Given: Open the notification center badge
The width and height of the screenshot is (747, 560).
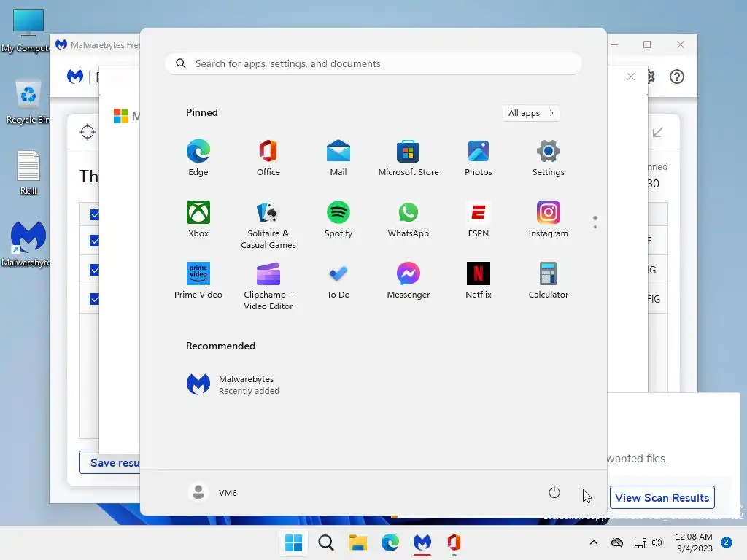Looking at the screenshot, I should click(727, 542).
